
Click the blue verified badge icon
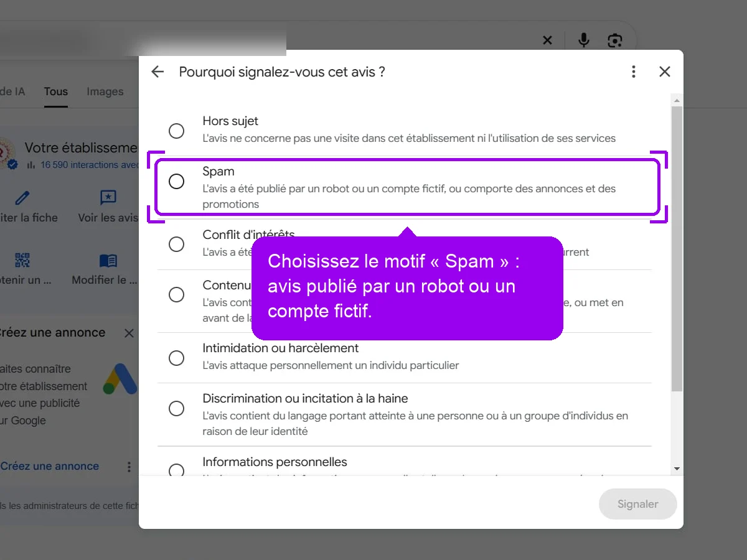pyautogui.click(x=12, y=164)
